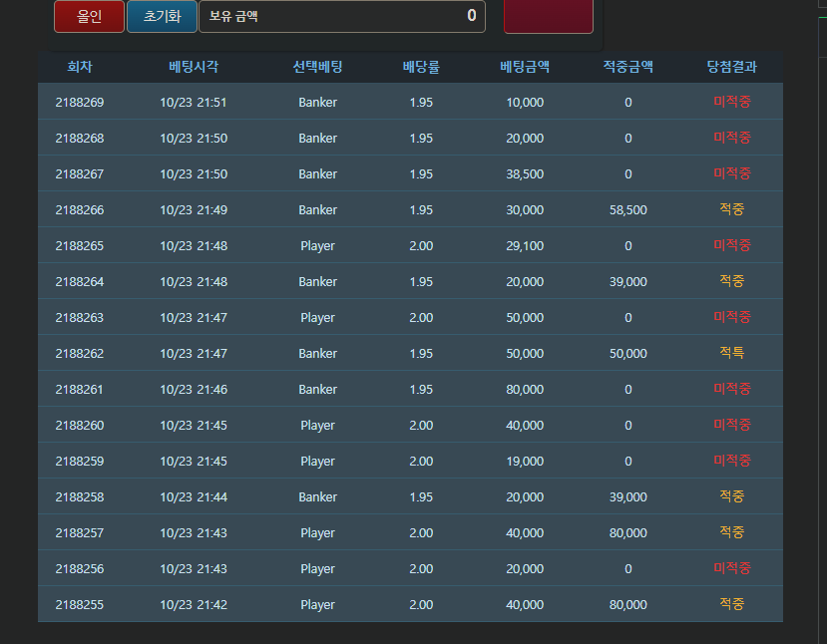Select round number 2188257
The height and width of the screenshot is (644, 827).
coord(80,532)
